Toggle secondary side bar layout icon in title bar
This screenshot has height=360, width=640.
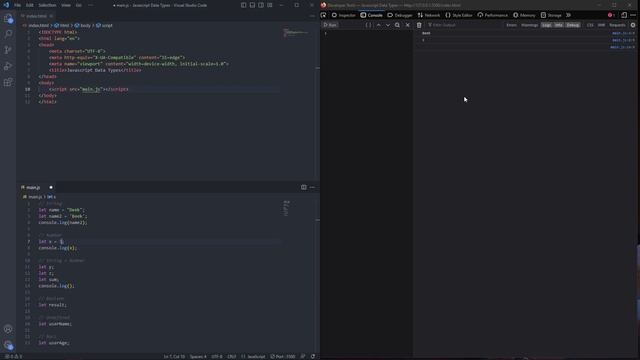(261, 5)
